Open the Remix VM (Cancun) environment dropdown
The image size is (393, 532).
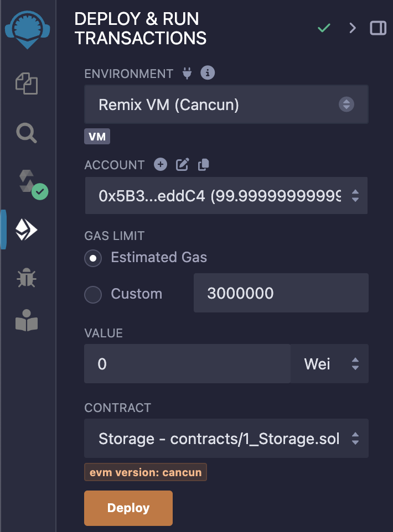[x=226, y=104]
